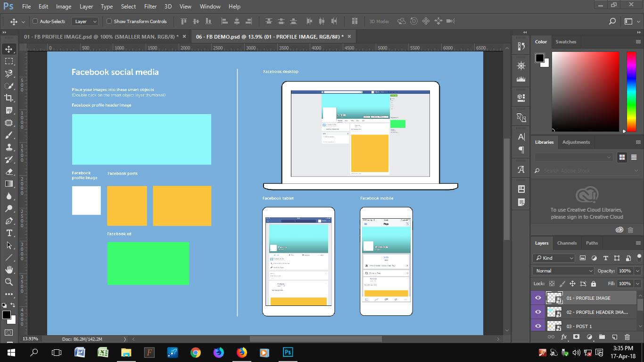Hide the 01 - PROFILE IMAGE layer

click(538, 298)
